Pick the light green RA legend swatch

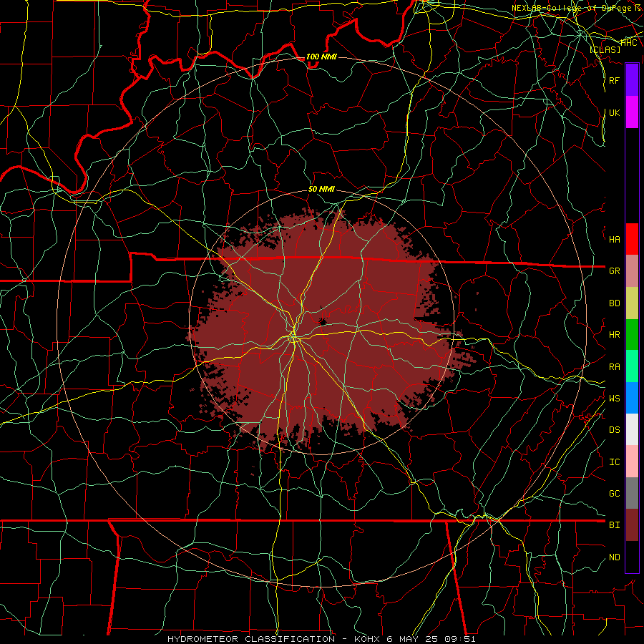pyautogui.click(x=632, y=366)
